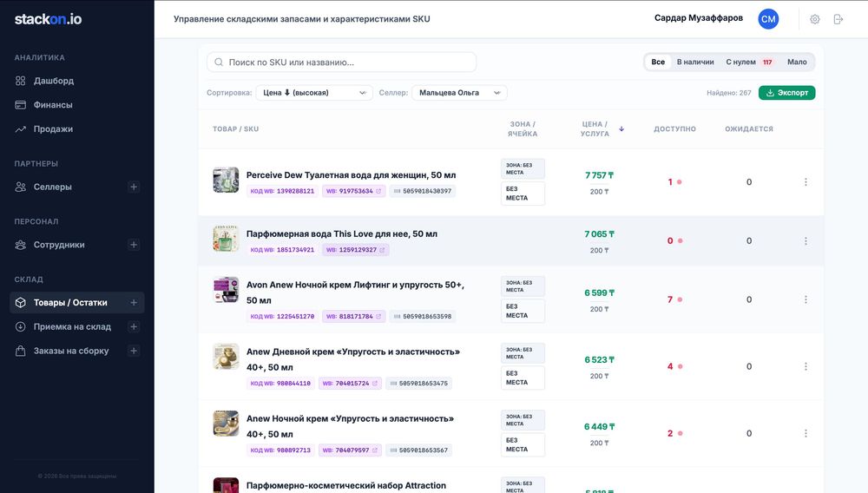868x493 pixels.
Task: Click plus next to Приемка на склад
Action: pos(134,326)
